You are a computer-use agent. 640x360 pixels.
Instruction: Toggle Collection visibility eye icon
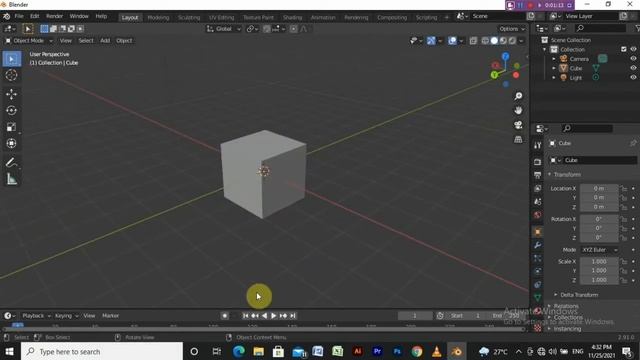(633, 49)
